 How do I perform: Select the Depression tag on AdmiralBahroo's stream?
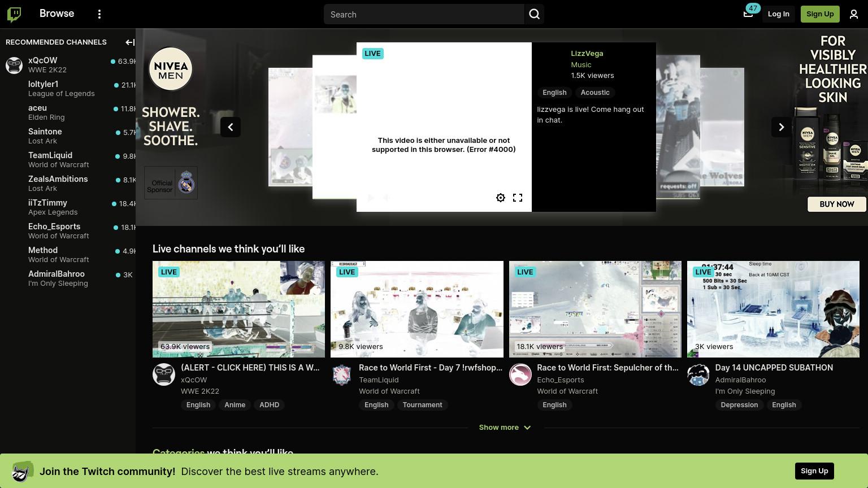click(739, 405)
